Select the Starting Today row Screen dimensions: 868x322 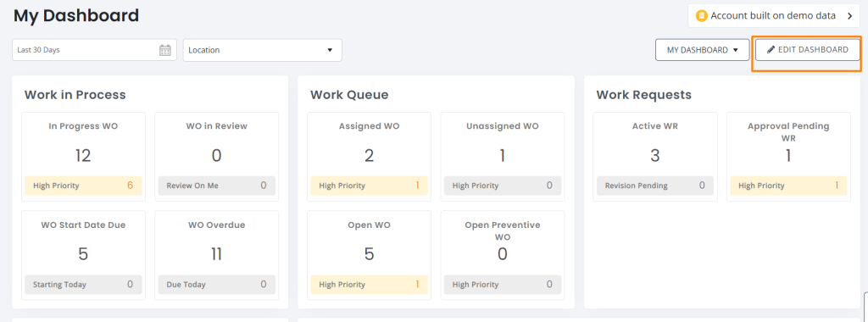83,285
